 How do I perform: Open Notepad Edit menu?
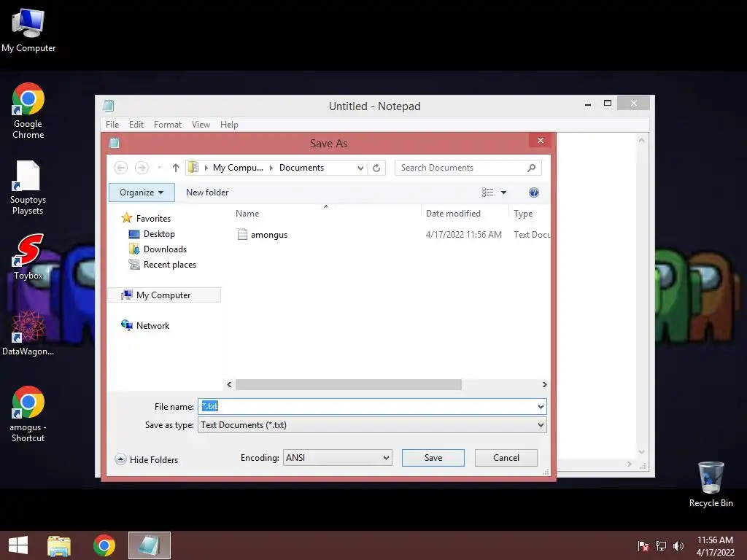[136, 124]
